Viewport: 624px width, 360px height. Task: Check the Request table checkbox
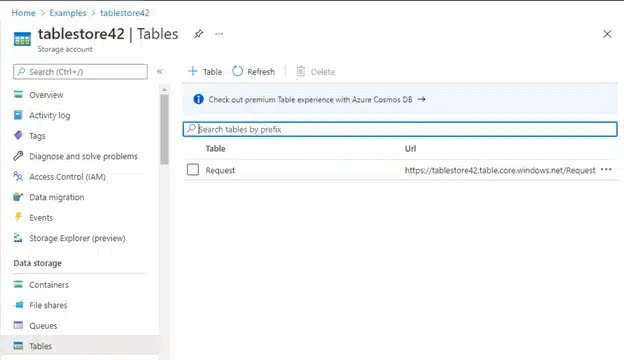coord(193,170)
